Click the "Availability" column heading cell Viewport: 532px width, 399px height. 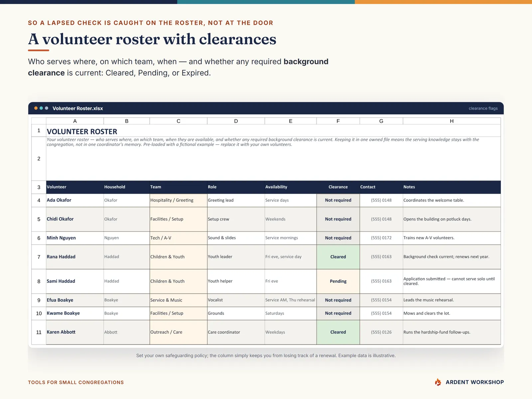(291, 187)
